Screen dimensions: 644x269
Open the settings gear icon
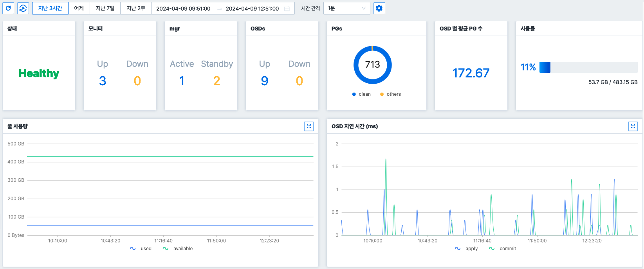[x=379, y=8]
